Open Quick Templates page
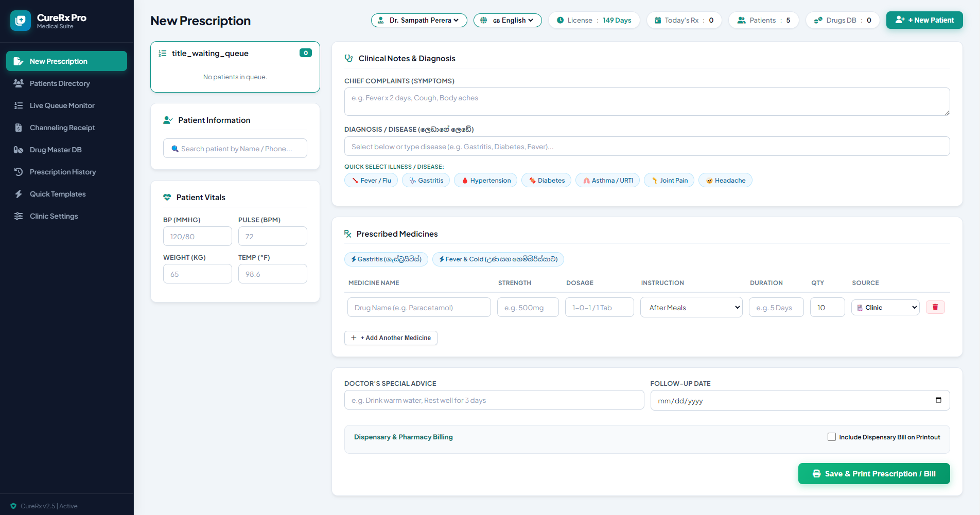This screenshot has height=515, width=980. 66,194
